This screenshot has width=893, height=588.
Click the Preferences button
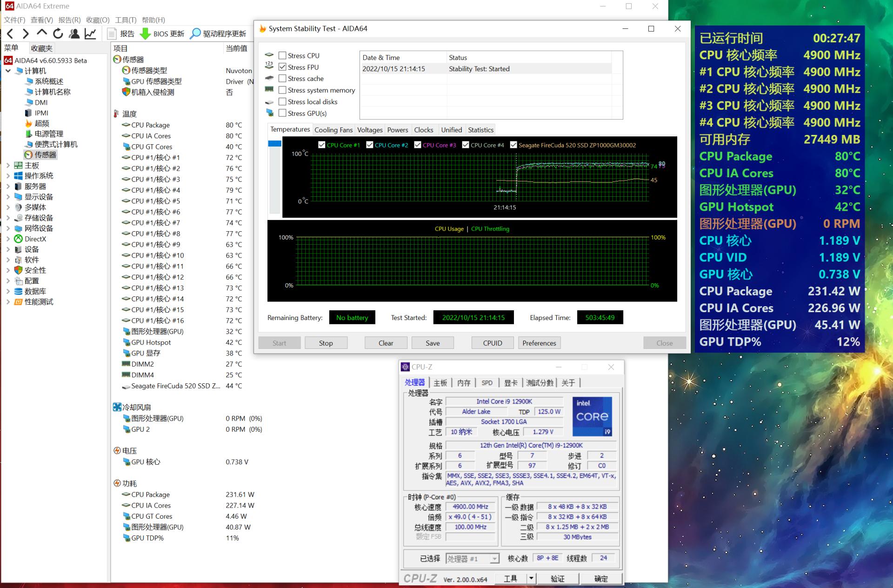[539, 343]
